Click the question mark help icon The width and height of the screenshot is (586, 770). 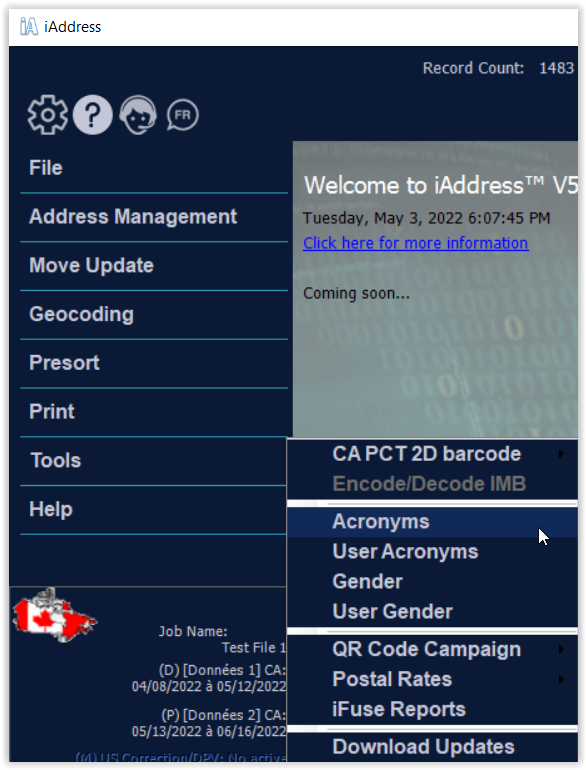(93, 115)
